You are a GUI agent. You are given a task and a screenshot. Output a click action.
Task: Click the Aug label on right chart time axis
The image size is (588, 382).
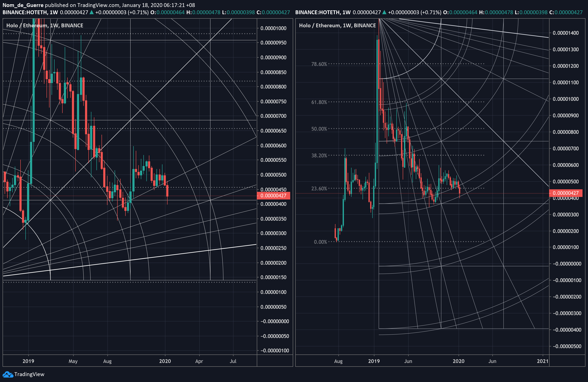click(338, 361)
